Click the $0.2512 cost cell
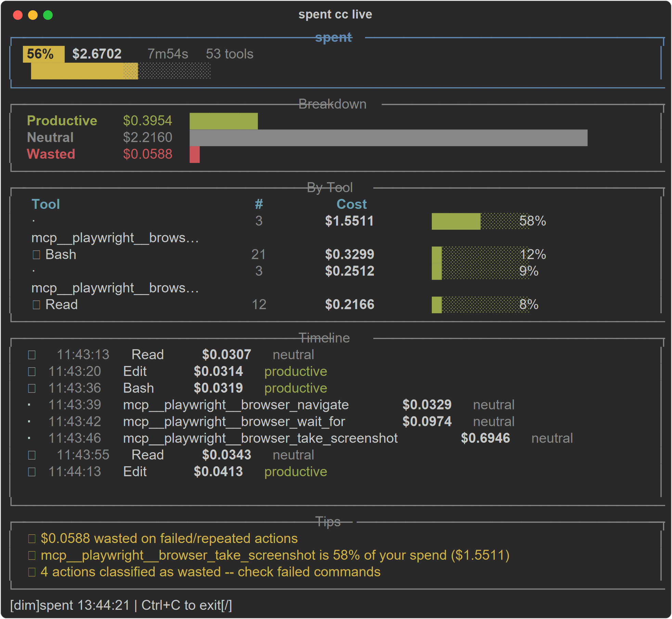The width and height of the screenshot is (672, 619). click(x=349, y=271)
